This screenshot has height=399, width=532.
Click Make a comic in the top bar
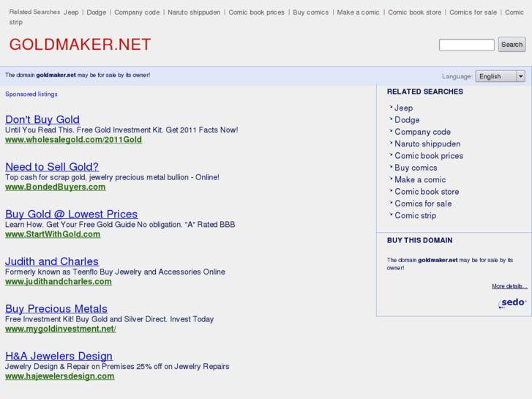[x=358, y=12]
